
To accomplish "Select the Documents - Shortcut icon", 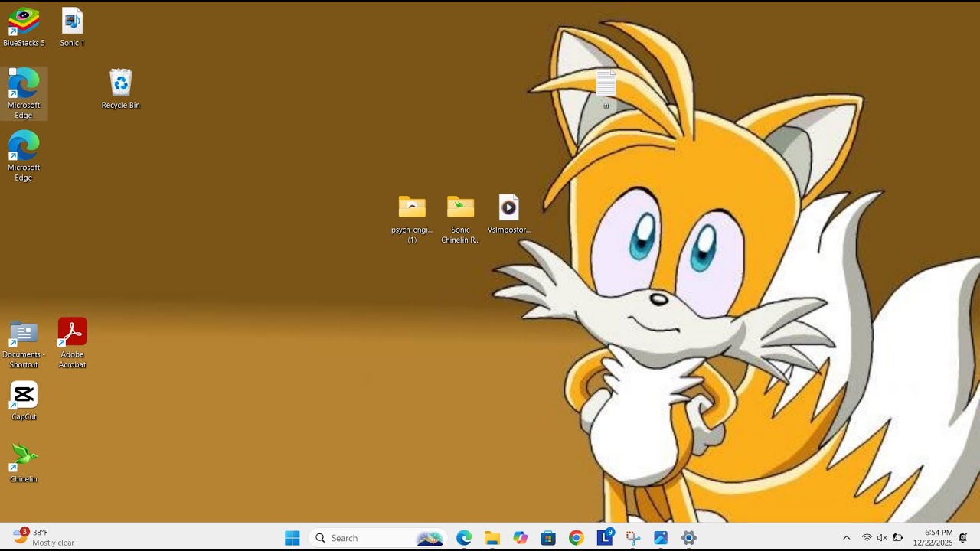I will click(x=24, y=344).
